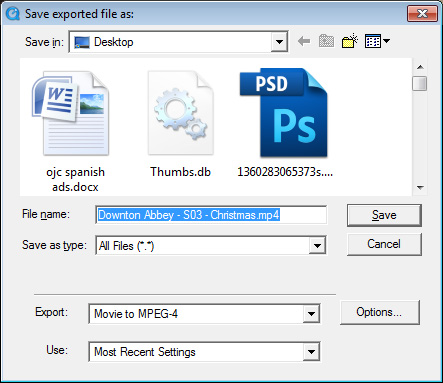The width and height of the screenshot is (443, 383).
Task: Click the Cancel button
Action: tap(384, 244)
